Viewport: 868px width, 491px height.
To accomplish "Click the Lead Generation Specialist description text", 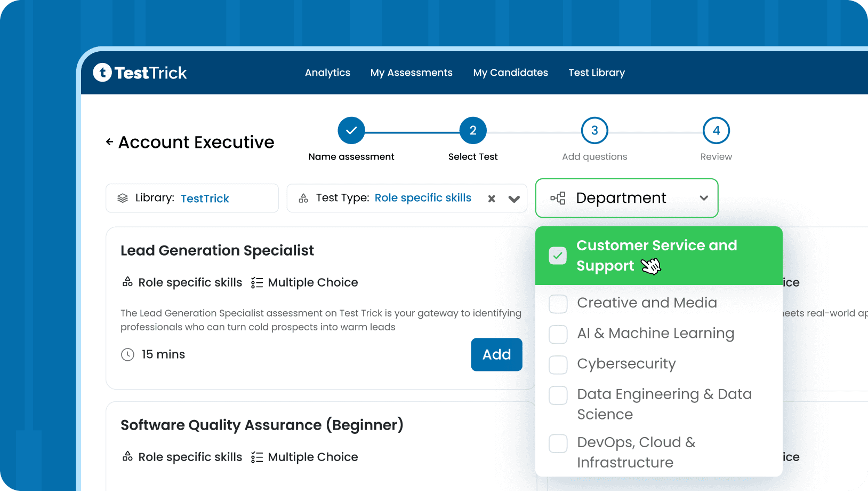I will (x=321, y=320).
